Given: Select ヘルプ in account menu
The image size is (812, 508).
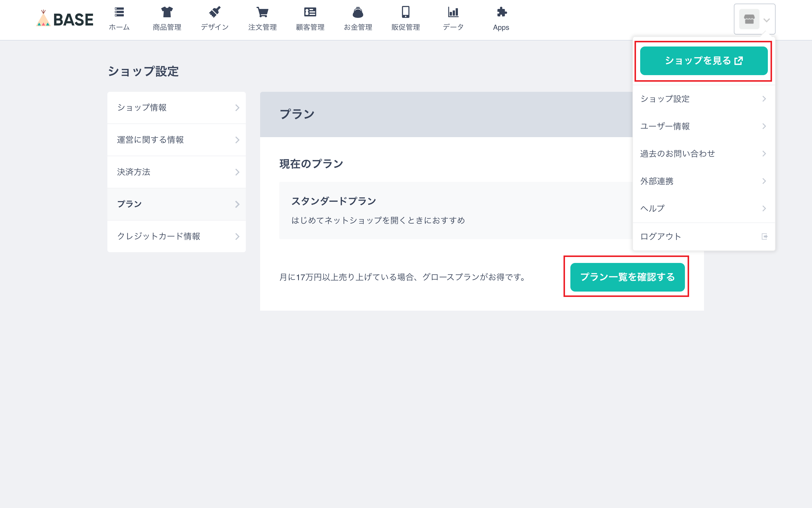Looking at the screenshot, I should click(704, 209).
